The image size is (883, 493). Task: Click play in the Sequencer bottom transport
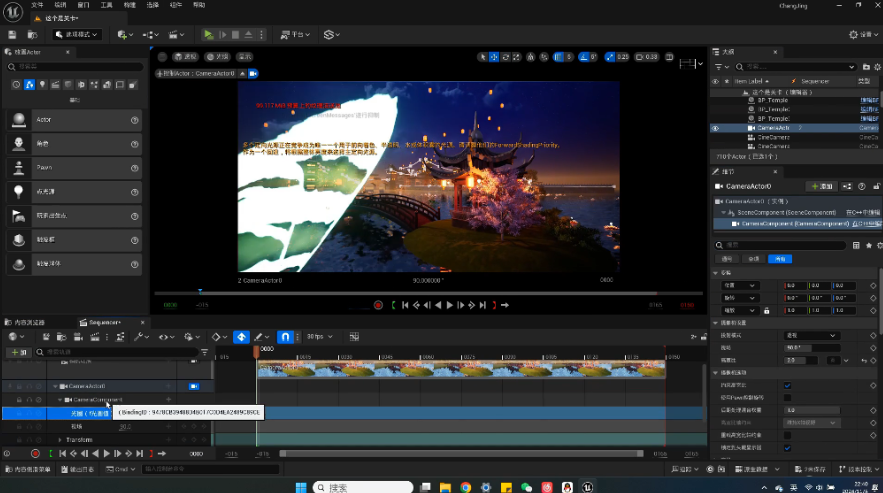coord(106,454)
